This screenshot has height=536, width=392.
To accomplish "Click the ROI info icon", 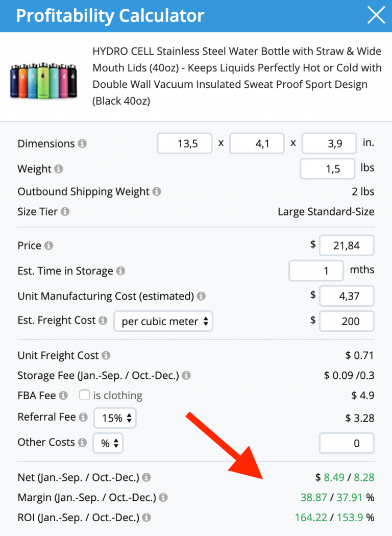I will tap(146, 518).
